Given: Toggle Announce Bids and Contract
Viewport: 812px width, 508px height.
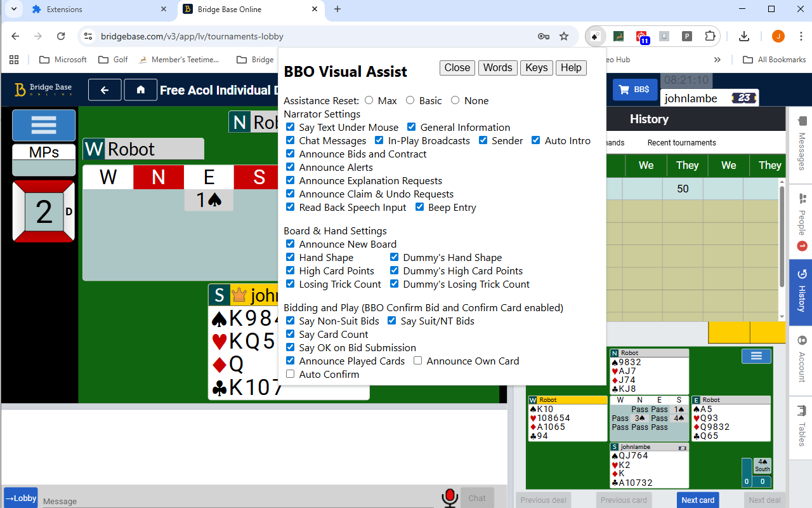Looking at the screenshot, I should pos(290,154).
